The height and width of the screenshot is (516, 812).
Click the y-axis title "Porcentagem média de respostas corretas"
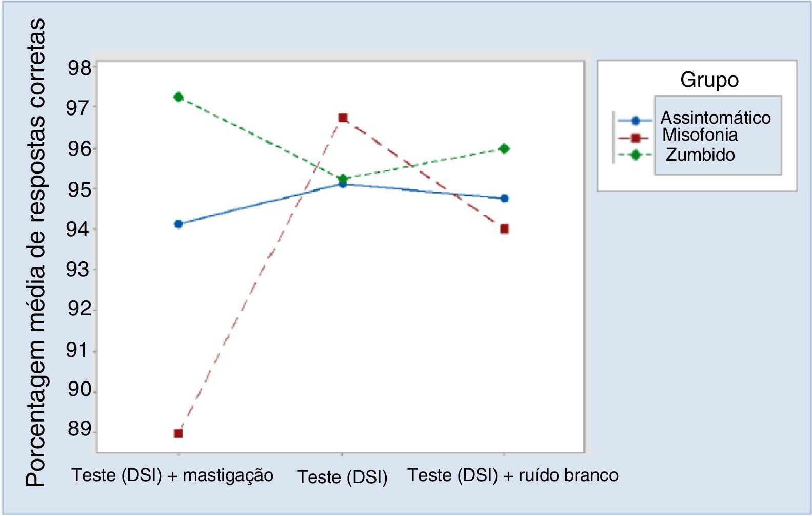click(36, 253)
